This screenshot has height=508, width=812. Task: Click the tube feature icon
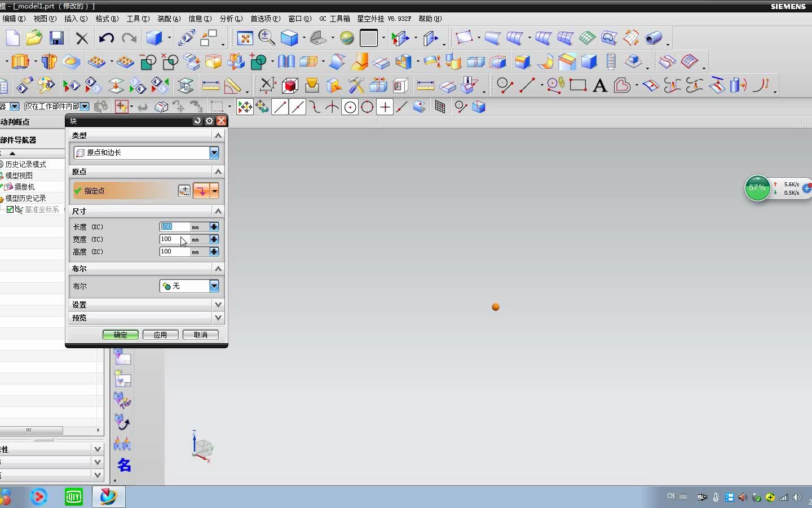[653, 38]
